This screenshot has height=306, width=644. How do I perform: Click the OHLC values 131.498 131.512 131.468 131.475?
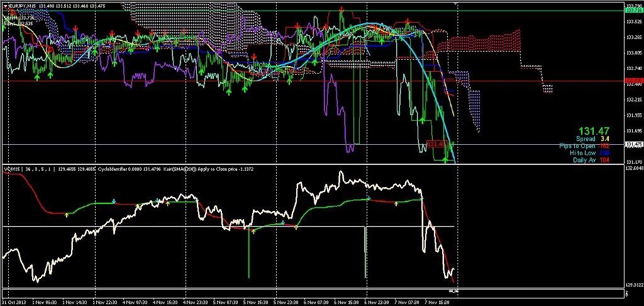pyautogui.click(x=71, y=5)
